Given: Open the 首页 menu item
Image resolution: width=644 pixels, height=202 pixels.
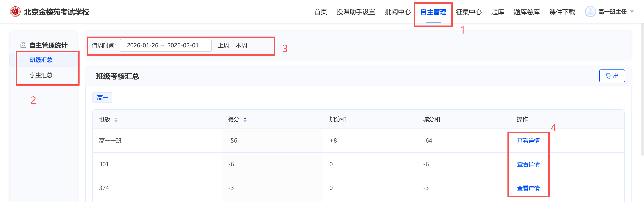Looking at the screenshot, I should [x=320, y=12].
